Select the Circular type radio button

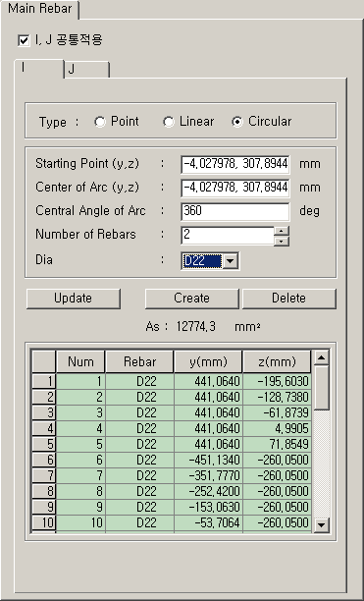[237, 122]
